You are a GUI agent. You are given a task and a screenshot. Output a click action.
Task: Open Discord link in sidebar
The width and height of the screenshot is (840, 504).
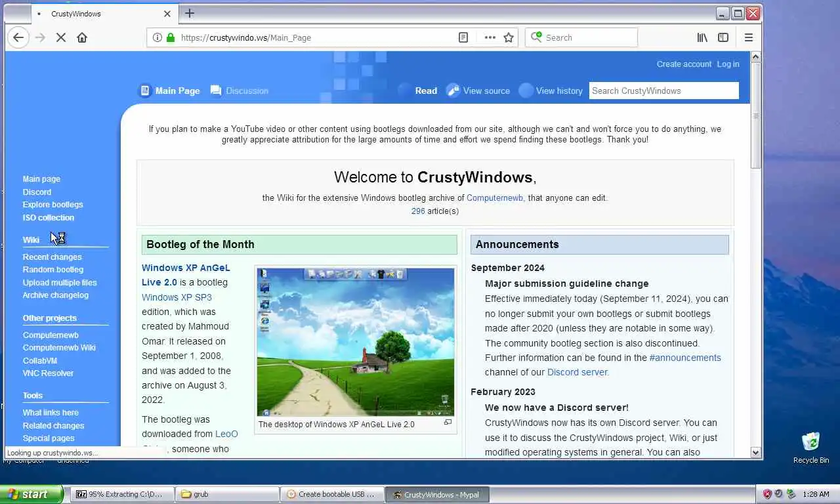(x=37, y=192)
